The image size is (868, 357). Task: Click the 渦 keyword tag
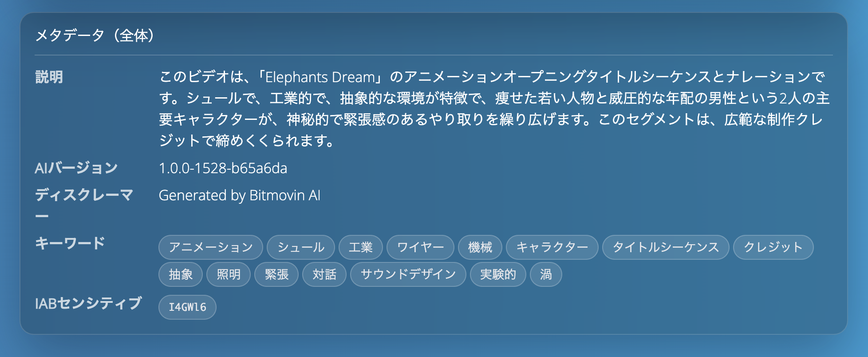pos(546,274)
